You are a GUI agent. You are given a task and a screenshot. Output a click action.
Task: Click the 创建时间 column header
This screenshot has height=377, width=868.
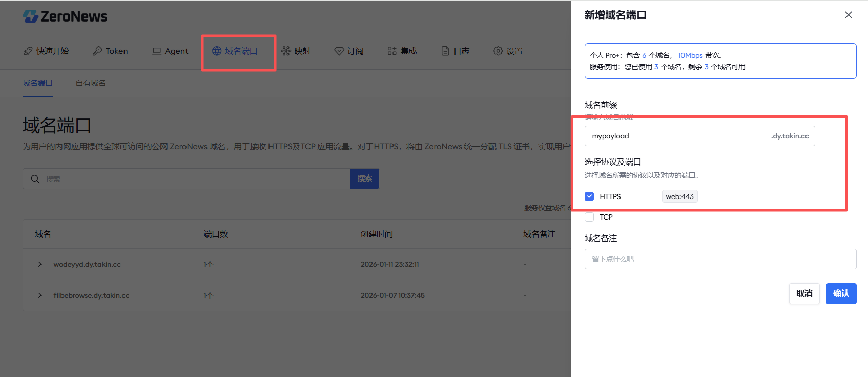(x=377, y=234)
